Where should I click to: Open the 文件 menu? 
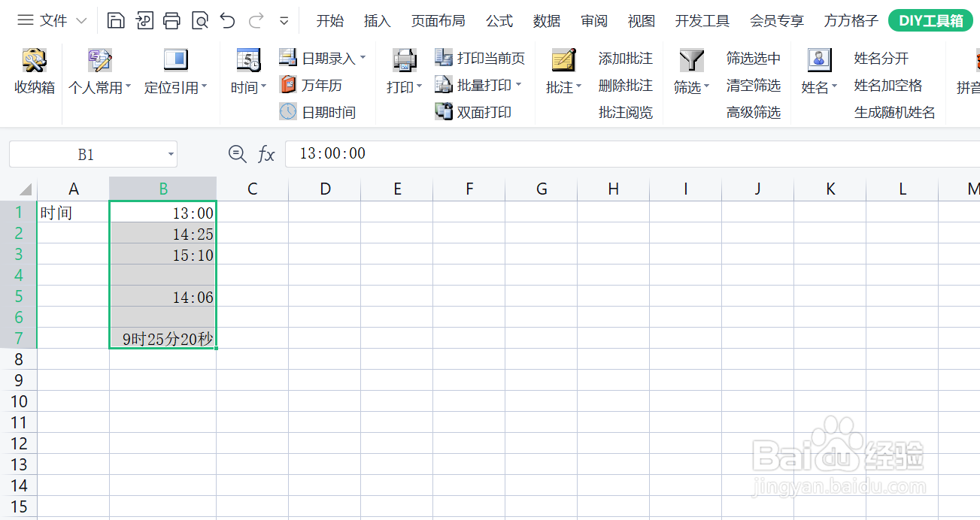(x=53, y=20)
